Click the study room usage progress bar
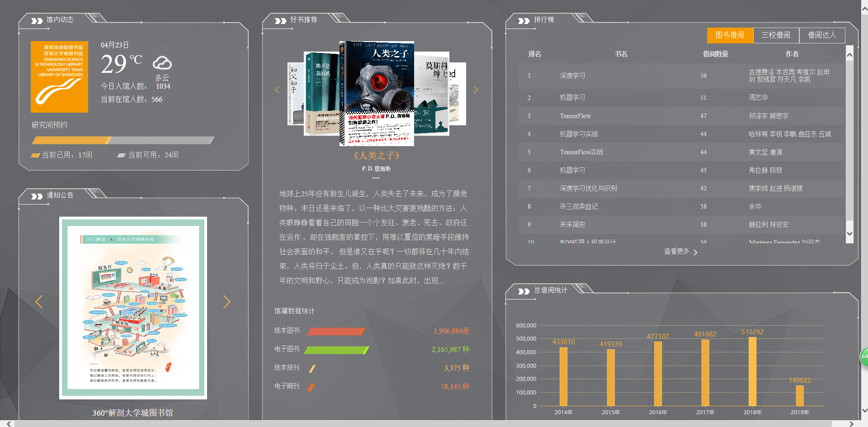This screenshot has width=868, height=427. (123, 140)
